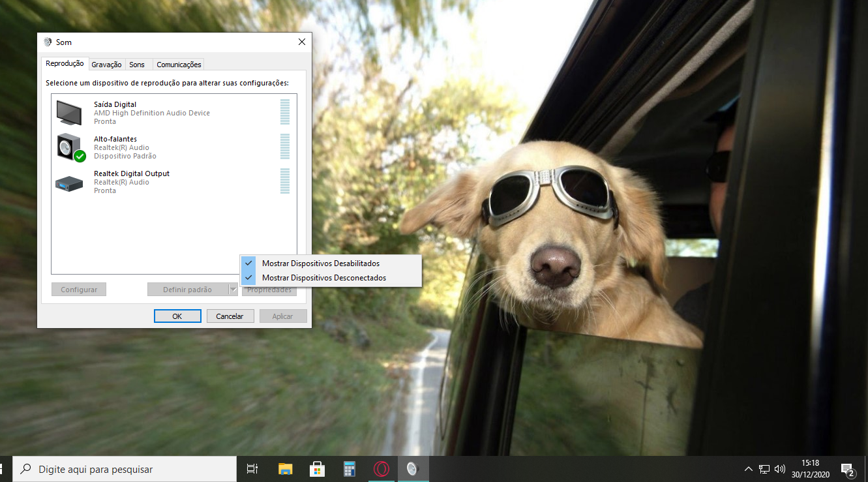Viewport: 868px width, 482px height.
Task: Switch to the Reprodução tab
Action: pyautogui.click(x=65, y=64)
